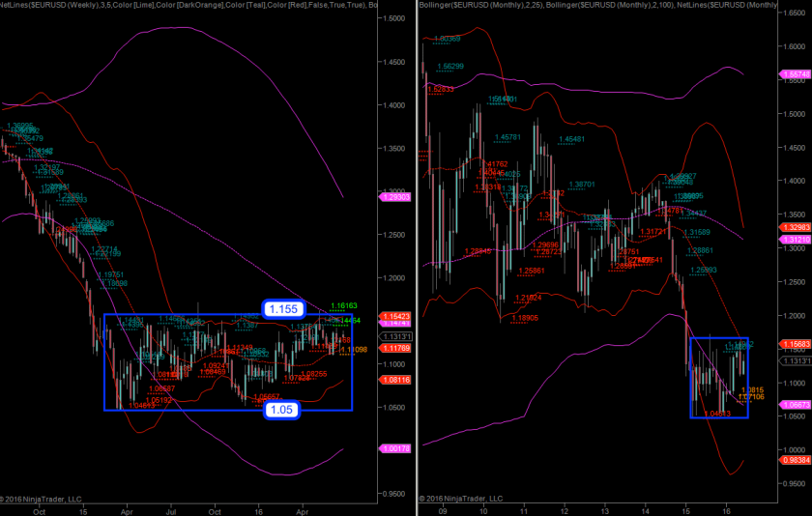Click the red 1.08469 level label
812x516 pixels.
213,372
